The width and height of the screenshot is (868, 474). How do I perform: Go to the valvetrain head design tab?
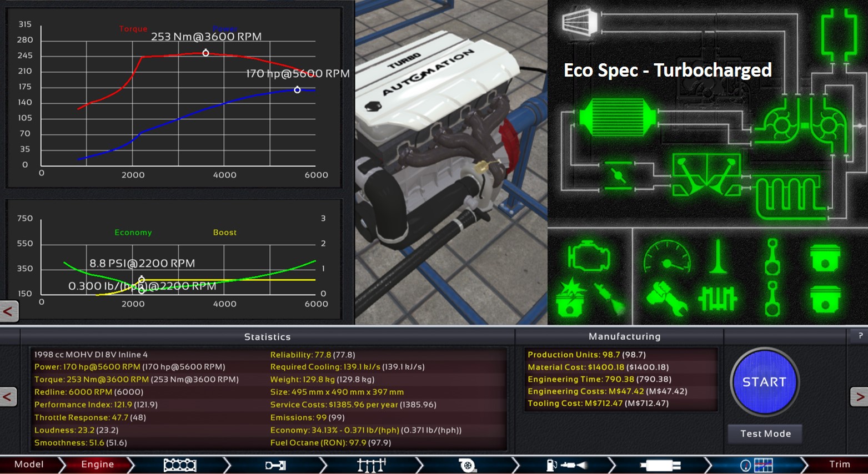coord(372,465)
